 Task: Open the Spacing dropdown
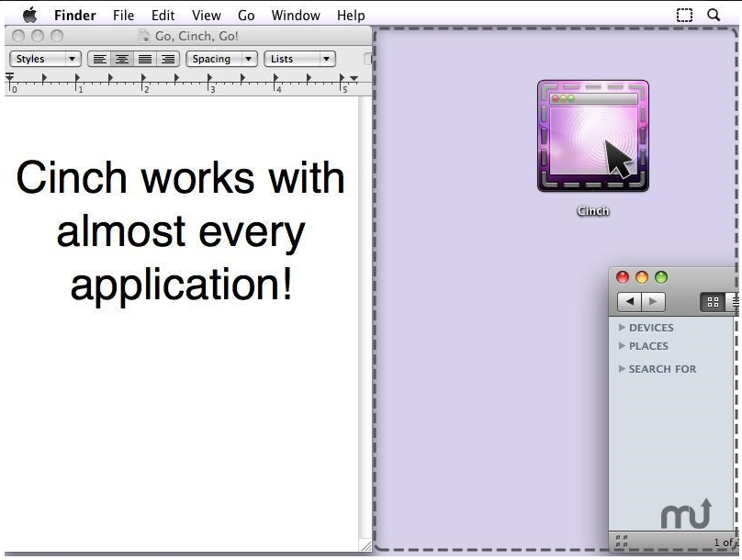(221, 59)
